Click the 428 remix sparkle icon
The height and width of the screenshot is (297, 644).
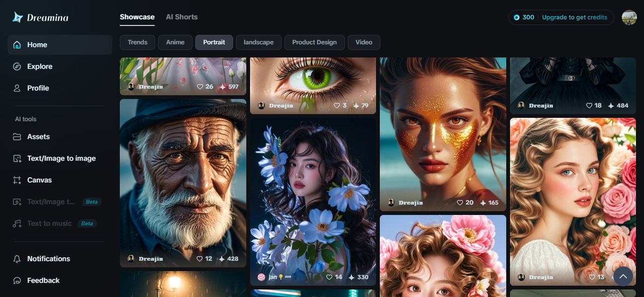pyautogui.click(x=221, y=259)
